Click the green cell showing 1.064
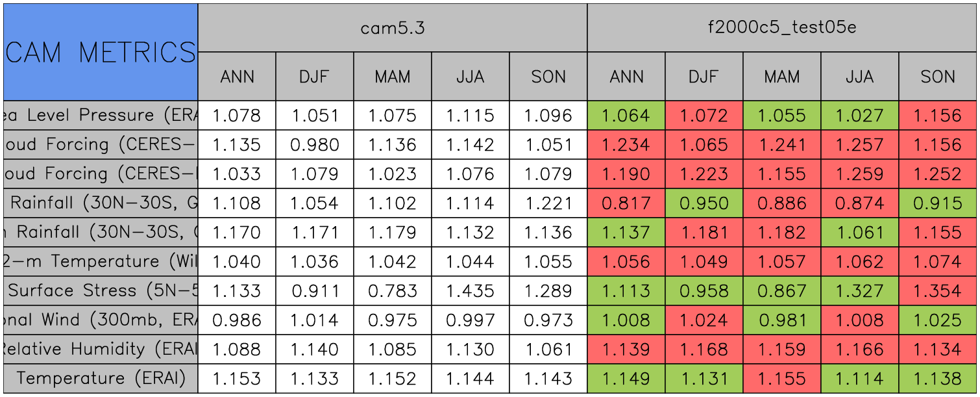980x397 pixels. click(x=626, y=116)
